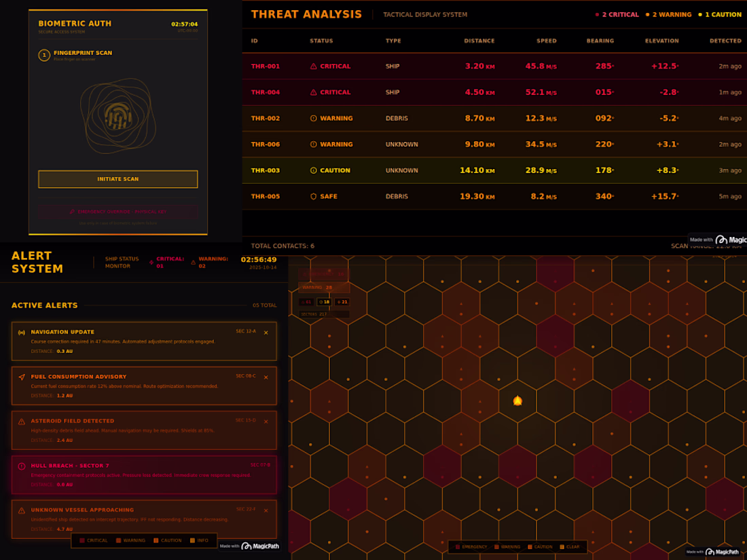Click the Detected column header

725,41
